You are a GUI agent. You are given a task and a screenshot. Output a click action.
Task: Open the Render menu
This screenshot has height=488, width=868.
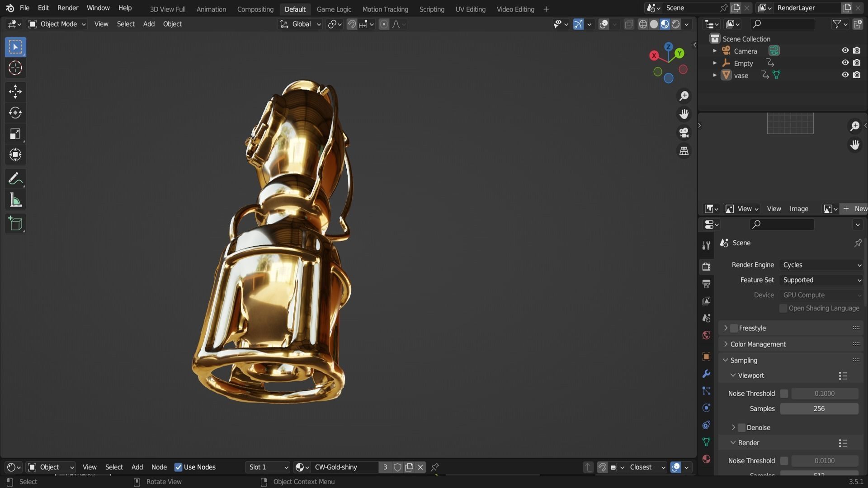[68, 8]
